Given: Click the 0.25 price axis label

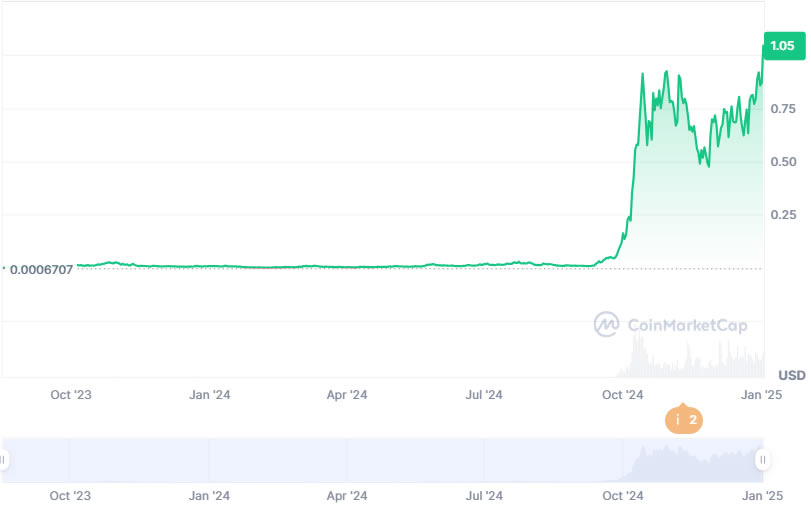Looking at the screenshot, I should point(783,215).
